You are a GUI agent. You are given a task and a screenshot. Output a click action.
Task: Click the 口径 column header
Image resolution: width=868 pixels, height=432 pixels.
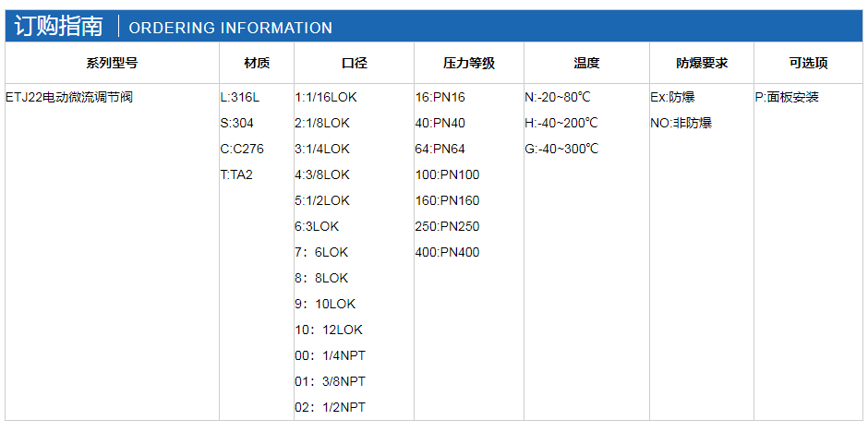tap(354, 64)
